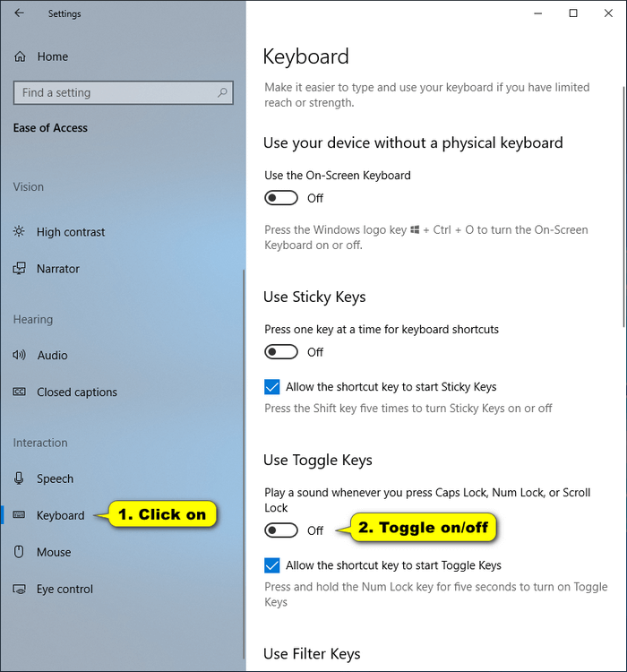Open Home via the house icon
Screen dimensions: 627x672
pos(20,56)
